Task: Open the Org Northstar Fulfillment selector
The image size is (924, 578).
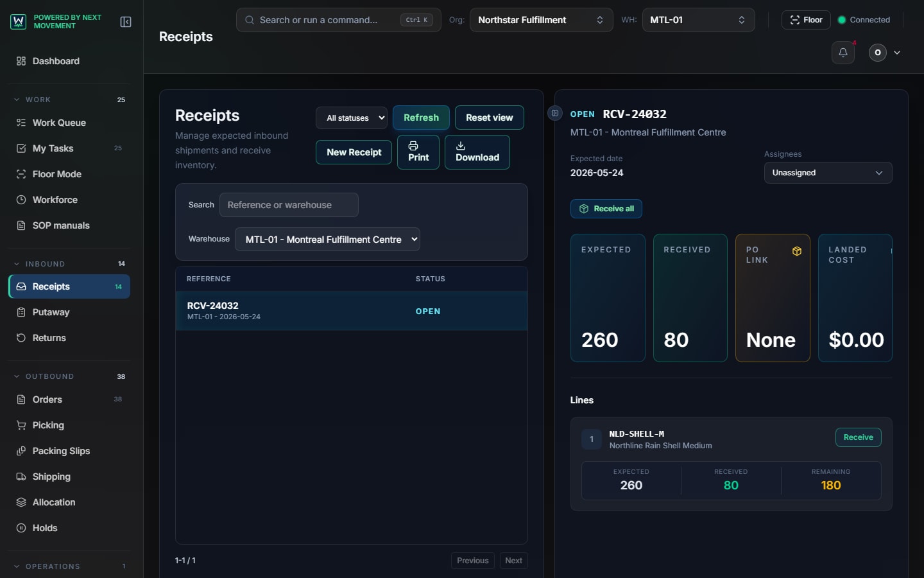Action: (x=541, y=20)
